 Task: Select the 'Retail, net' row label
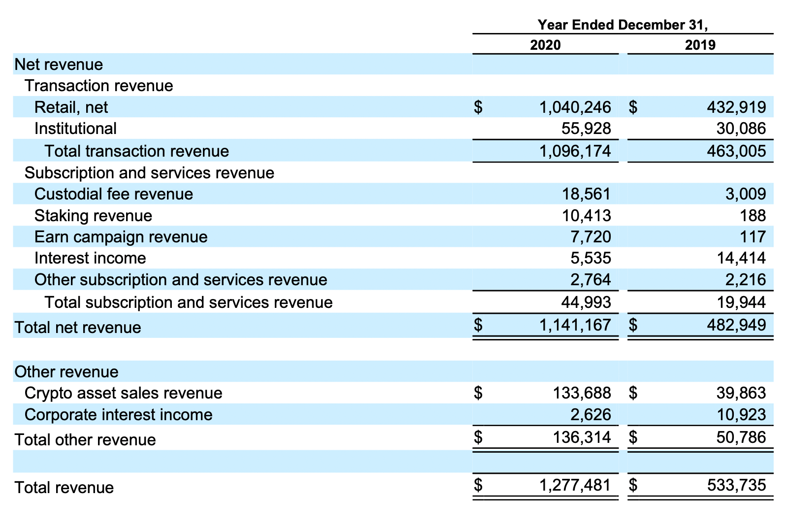pos(71,107)
